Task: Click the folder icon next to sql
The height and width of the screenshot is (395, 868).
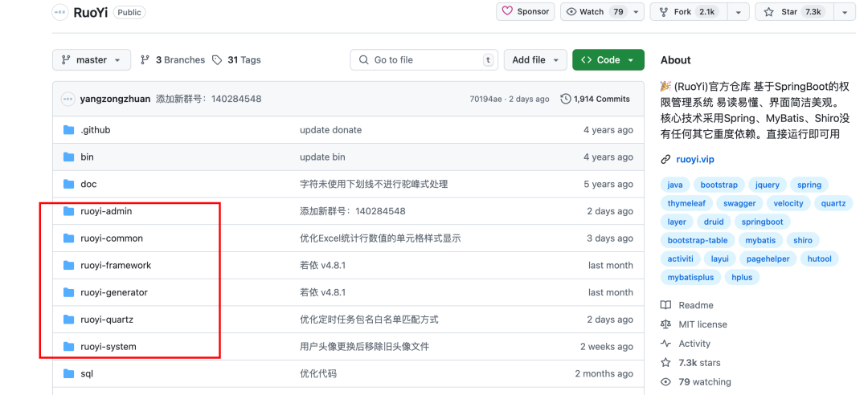Action: tap(68, 374)
